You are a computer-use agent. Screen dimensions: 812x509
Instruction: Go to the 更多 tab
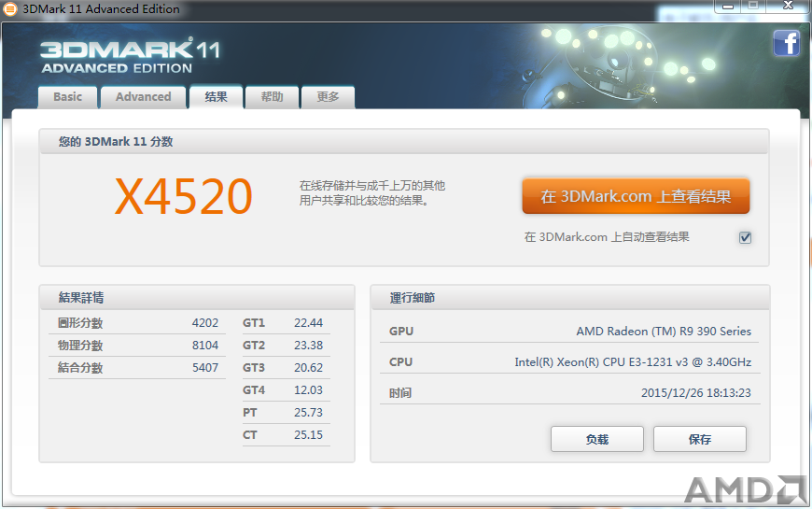[328, 97]
